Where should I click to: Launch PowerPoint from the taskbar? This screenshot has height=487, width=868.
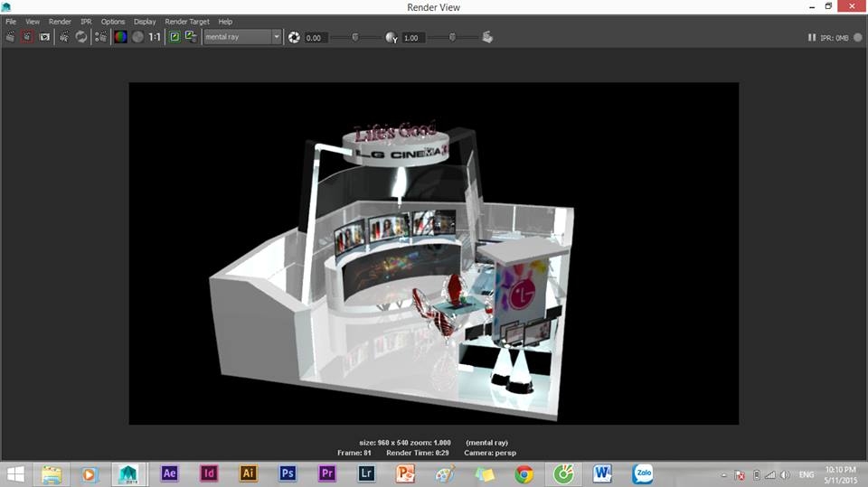(x=405, y=473)
